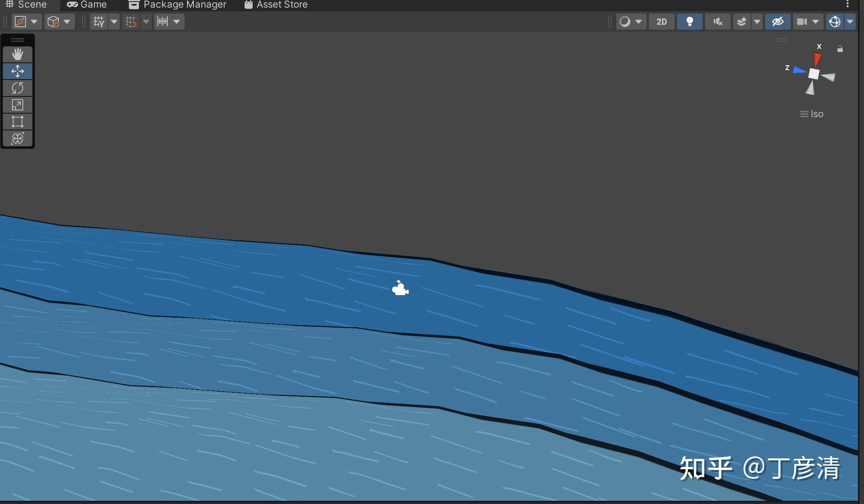Select the Hand view tool

coord(18,54)
